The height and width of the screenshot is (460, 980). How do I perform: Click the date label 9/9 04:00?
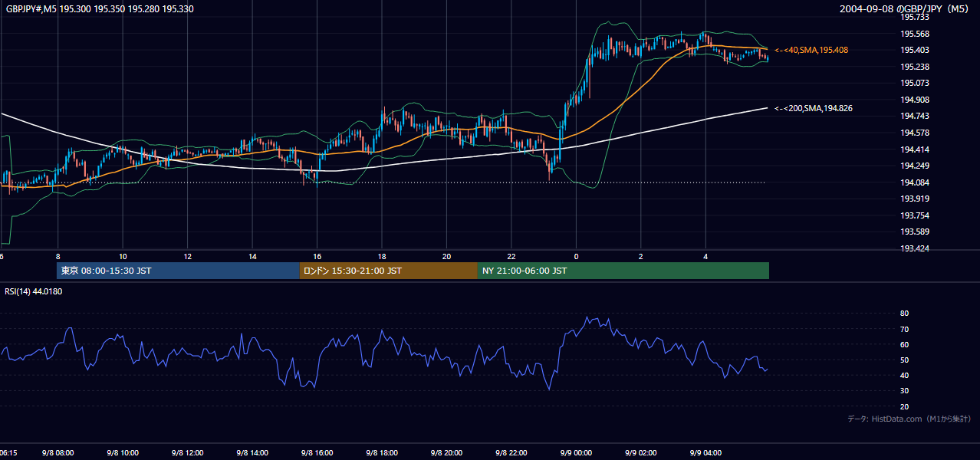coord(705,453)
